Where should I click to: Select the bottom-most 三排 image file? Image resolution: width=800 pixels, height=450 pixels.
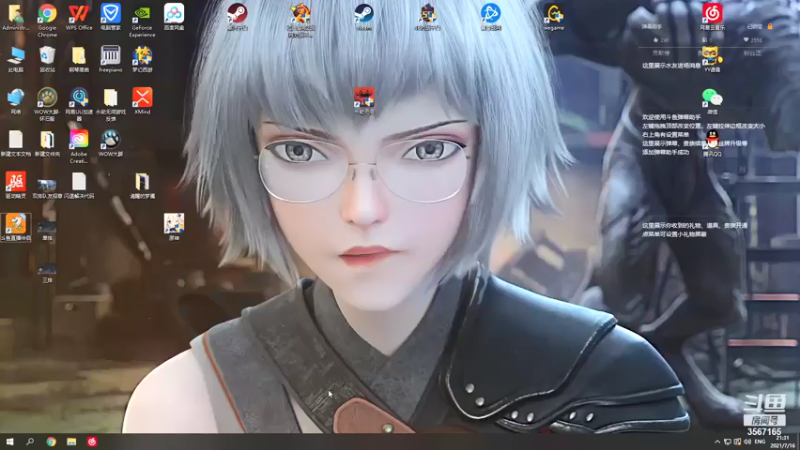click(47, 271)
